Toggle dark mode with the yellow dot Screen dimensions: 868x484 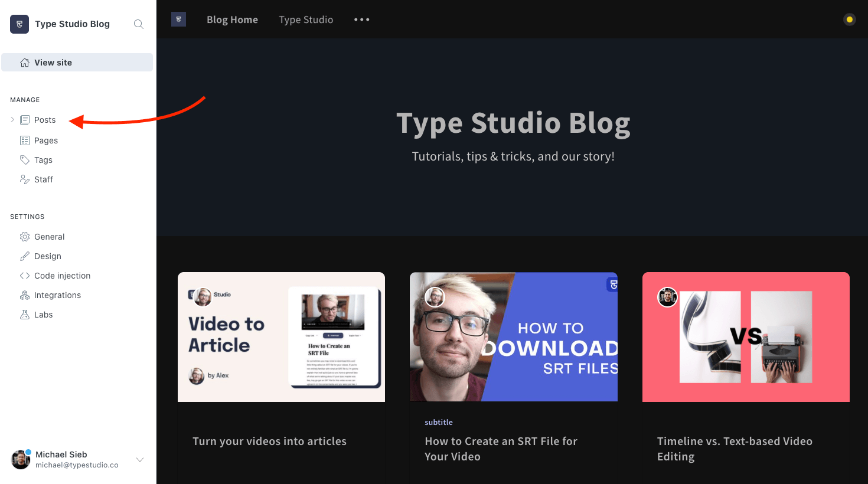[849, 19]
